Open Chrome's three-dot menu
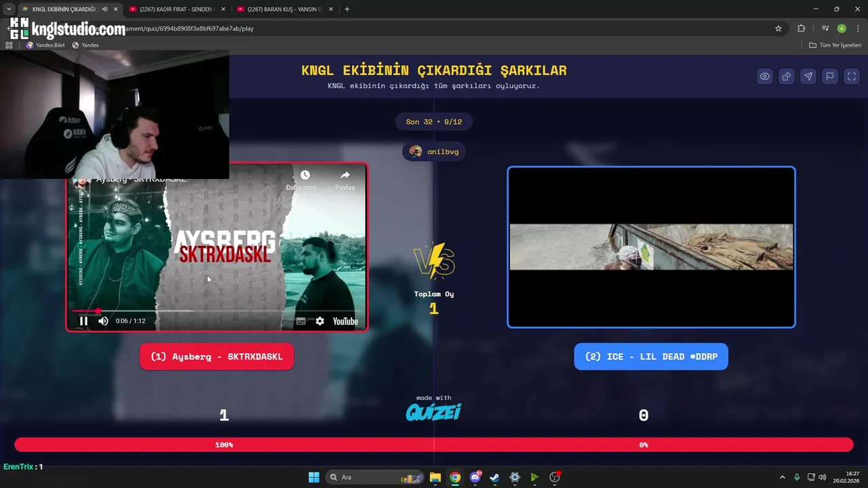The height and width of the screenshot is (488, 868). tap(859, 28)
